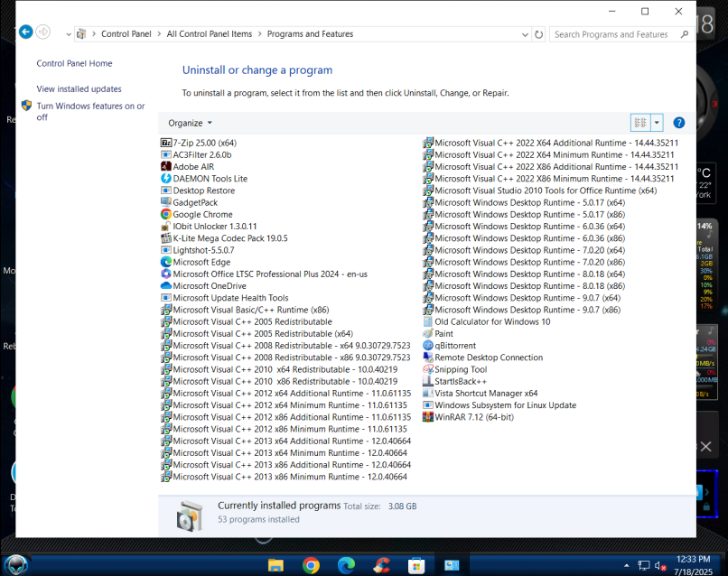Image resolution: width=728 pixels, height=576 pixels.
Task: Go to Control Panel breadcrumb
Action: coord(126,34)
